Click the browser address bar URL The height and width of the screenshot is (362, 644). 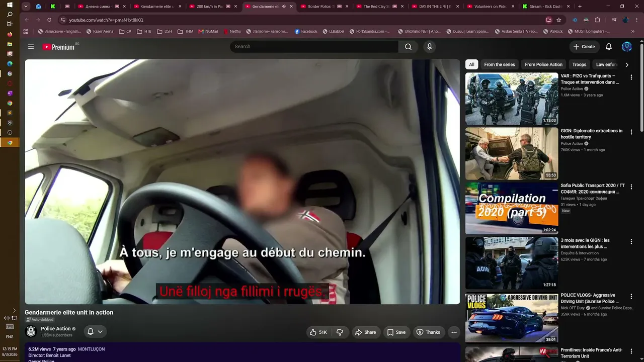[x=106, y=20]
